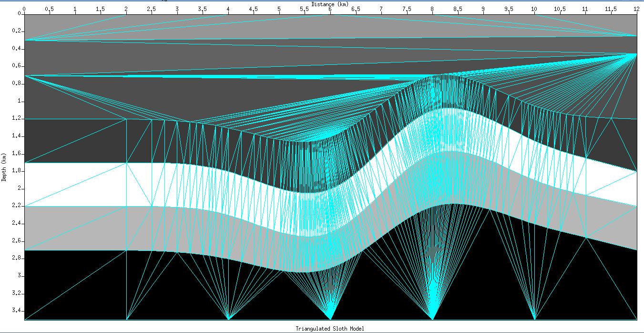The width and height of the screenshot is (644, 333).
Task: Select the "2" tick on the depth axis
Action: click(20, 188)
